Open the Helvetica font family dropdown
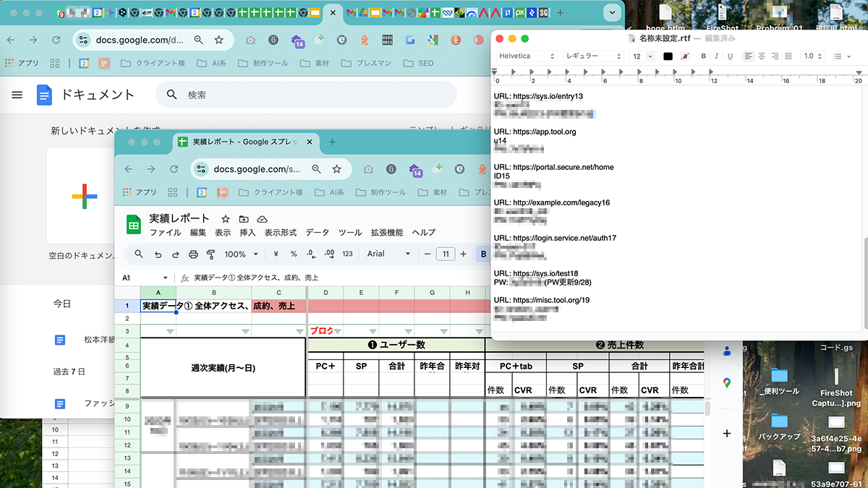Screen dimensions: 868x488 526,56
